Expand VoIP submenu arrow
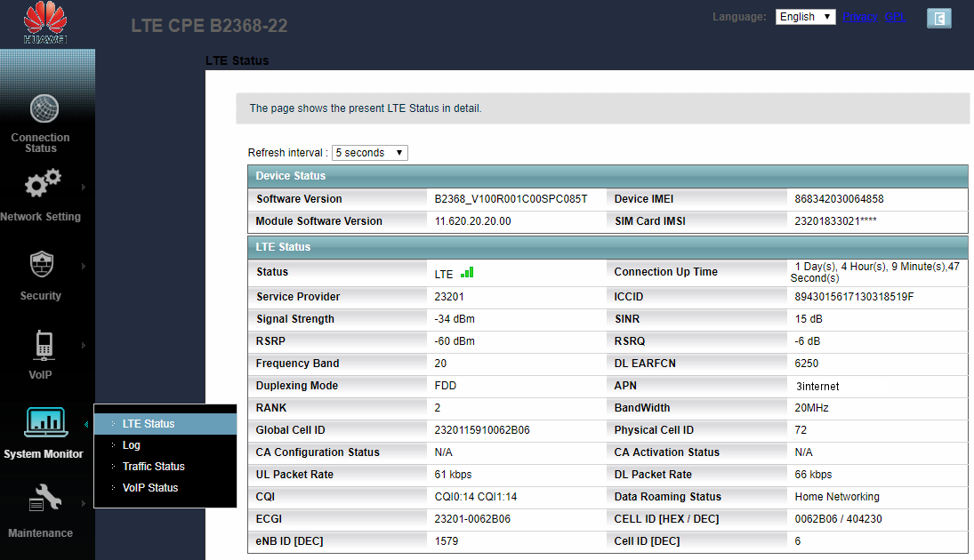This screenshot has width=974, height=560. point(84,345)
